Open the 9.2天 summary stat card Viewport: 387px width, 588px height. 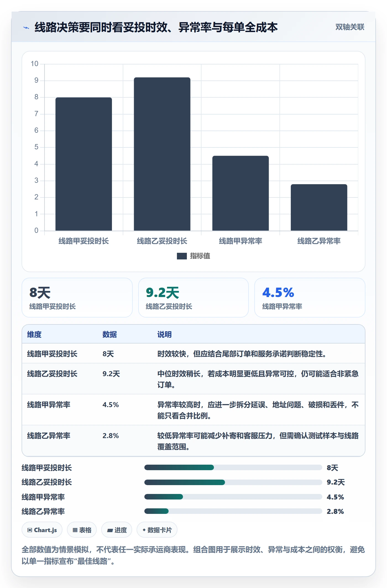pos(193,298)
